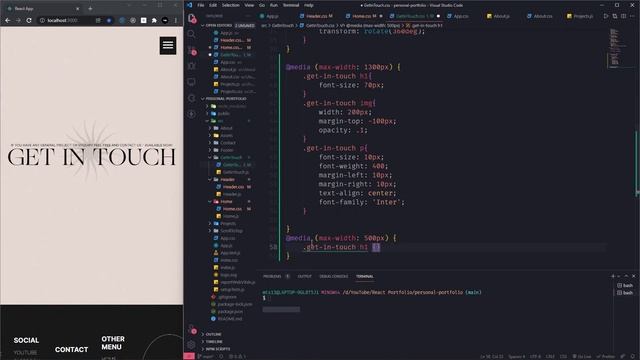The height and width of the screenshot is (360, 640).
Task: Click the Split Editor icon in editor toolbar
Action: [x=623, y=16]
